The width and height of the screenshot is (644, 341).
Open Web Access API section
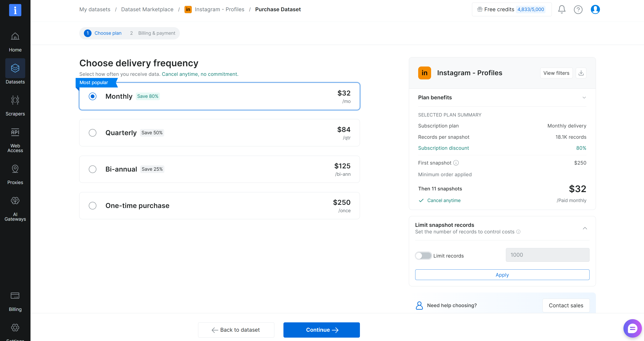pos(15,140)
